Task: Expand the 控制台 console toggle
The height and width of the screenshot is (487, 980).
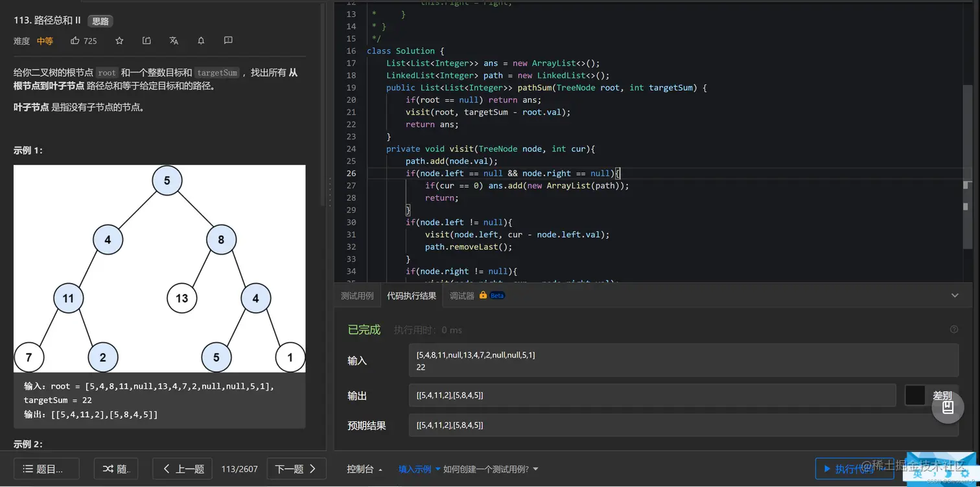Action: pyautogui.click(x=365, y=469)
